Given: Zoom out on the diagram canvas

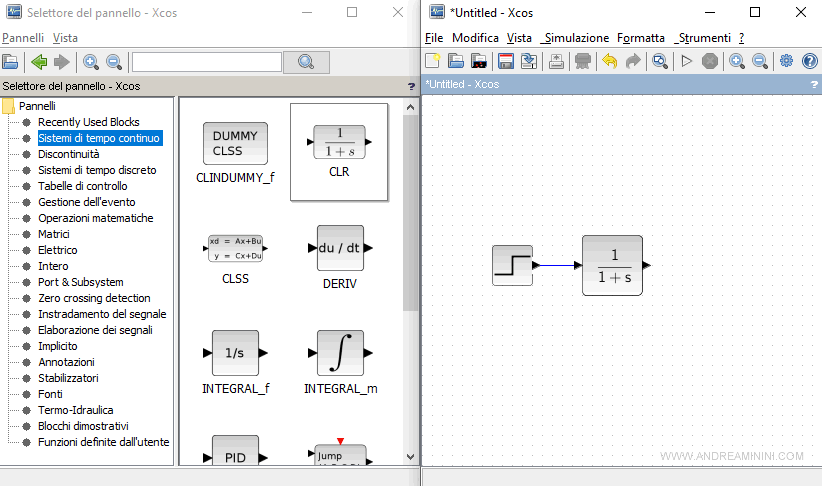Looking at the screenshot, I should [760, 61].
